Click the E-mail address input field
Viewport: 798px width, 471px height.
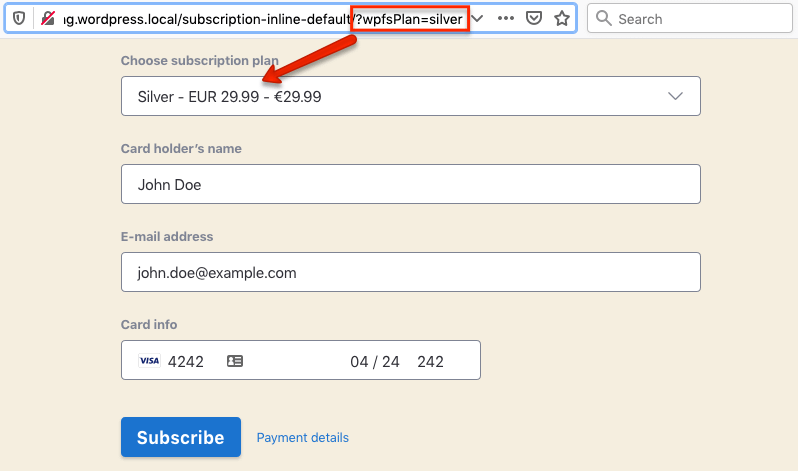click(410, 272)
